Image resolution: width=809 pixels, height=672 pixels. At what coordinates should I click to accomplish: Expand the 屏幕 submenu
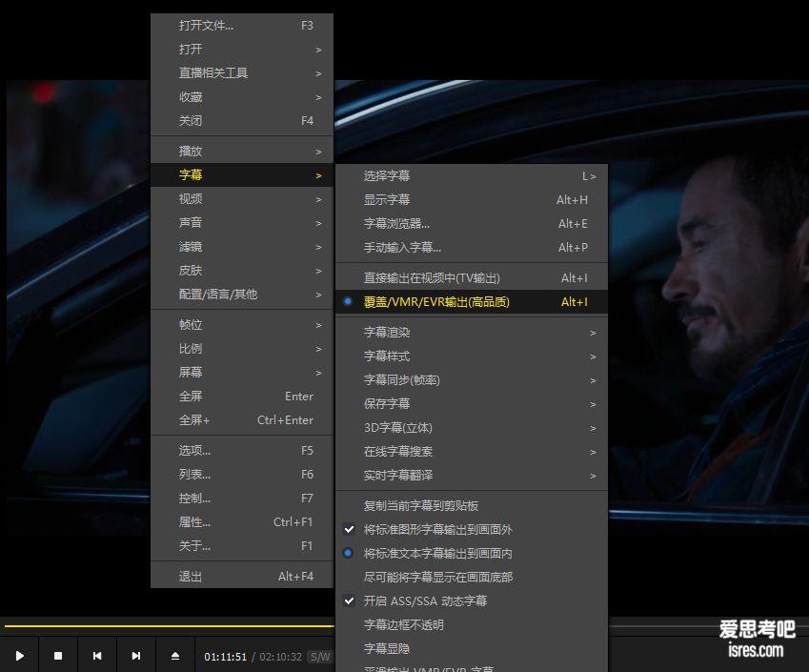tap(241, 372)
